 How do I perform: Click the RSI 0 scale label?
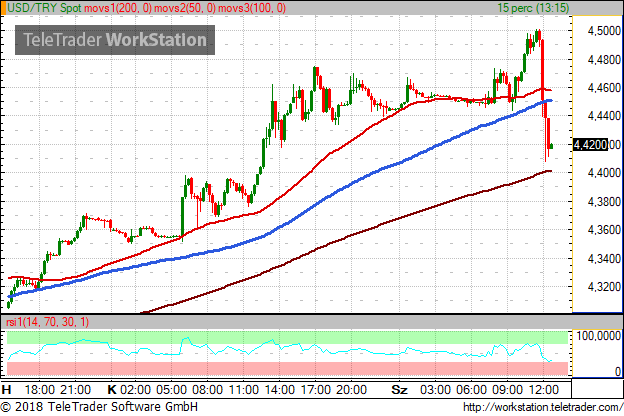click(x=618, y=371)
